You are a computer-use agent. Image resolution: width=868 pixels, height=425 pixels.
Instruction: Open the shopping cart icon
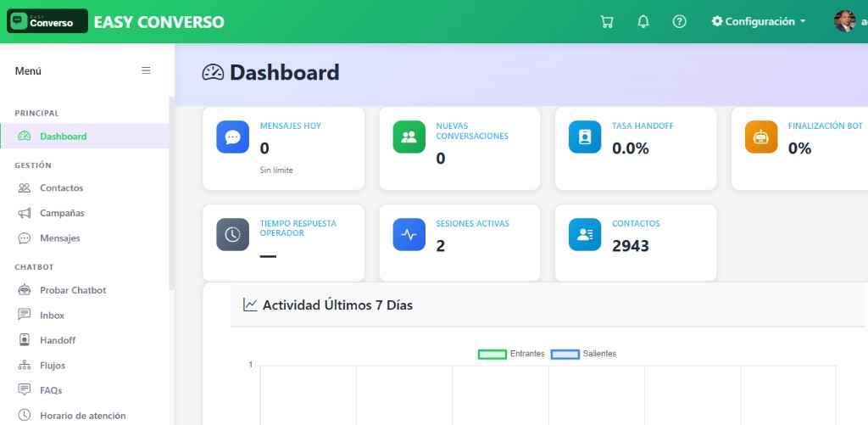coord(607,21)
